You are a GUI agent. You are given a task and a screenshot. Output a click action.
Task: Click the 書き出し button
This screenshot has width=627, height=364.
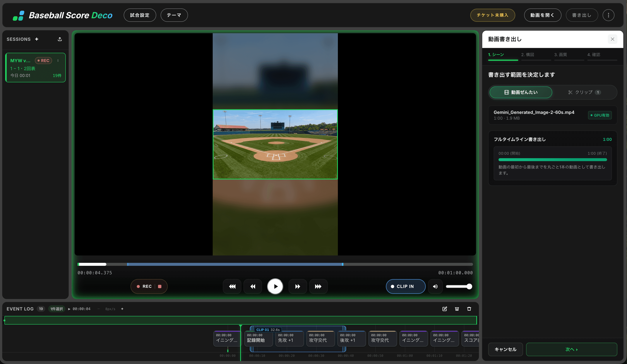pos(582,15)
